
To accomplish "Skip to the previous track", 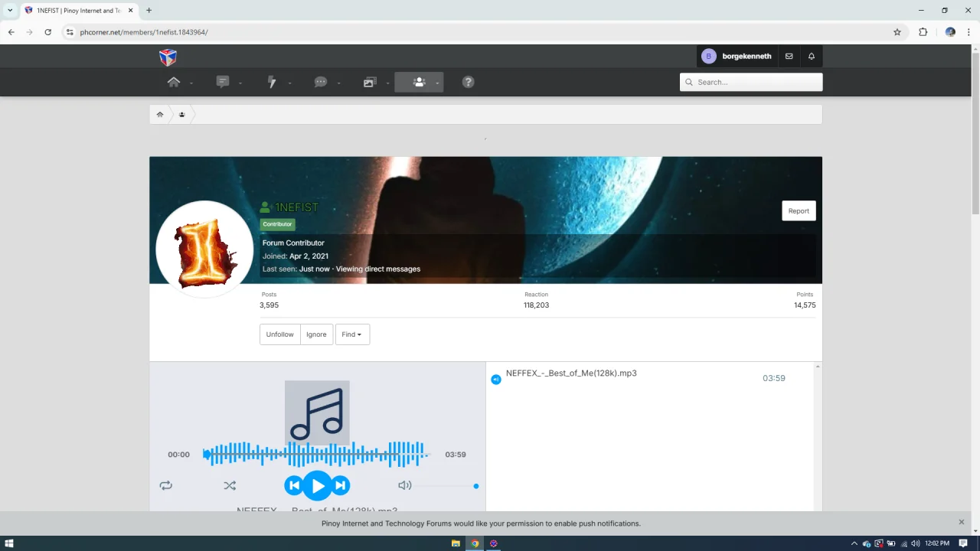I will 294,485.
